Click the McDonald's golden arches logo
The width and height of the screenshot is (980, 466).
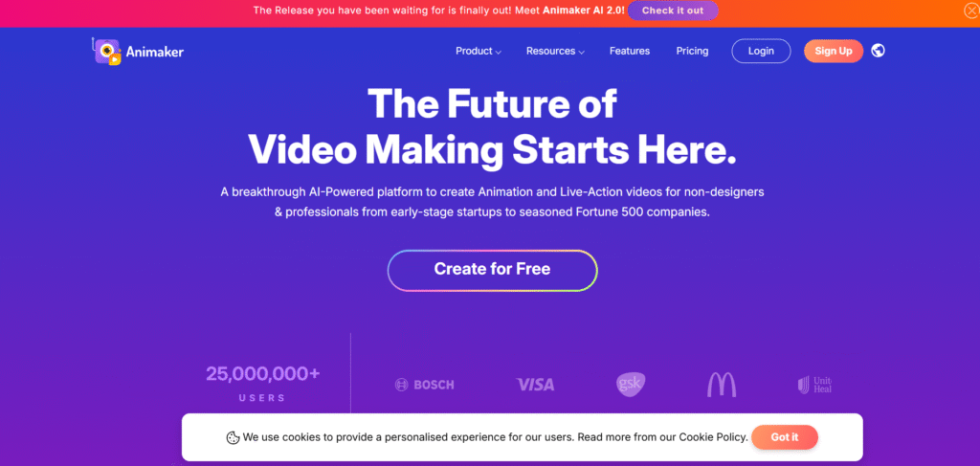722,384
